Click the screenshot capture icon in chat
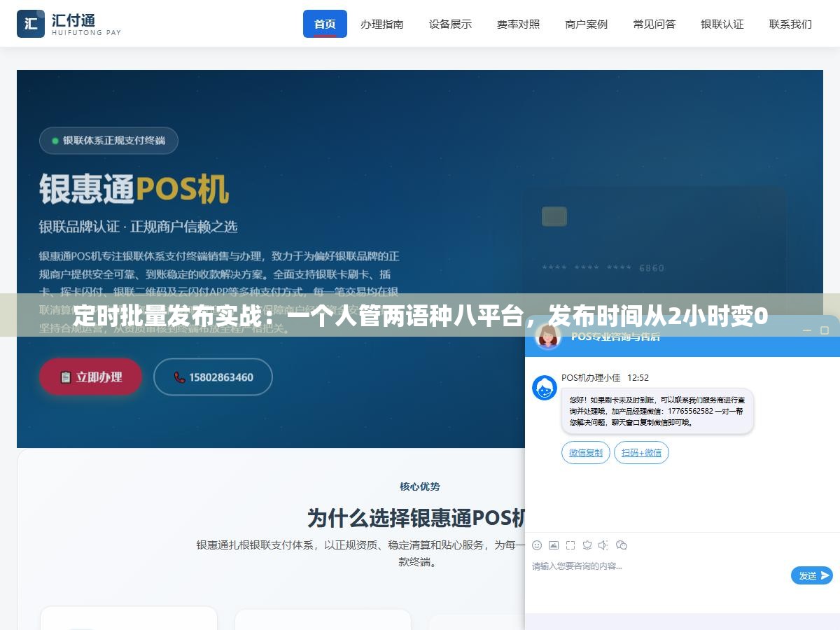Image resolution: width=840 pixels, height=630 pixels. click(570, 545)
